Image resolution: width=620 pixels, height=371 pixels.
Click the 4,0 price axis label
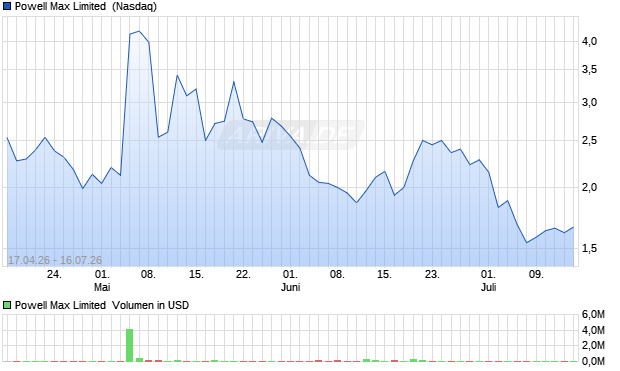coord(589,41)
